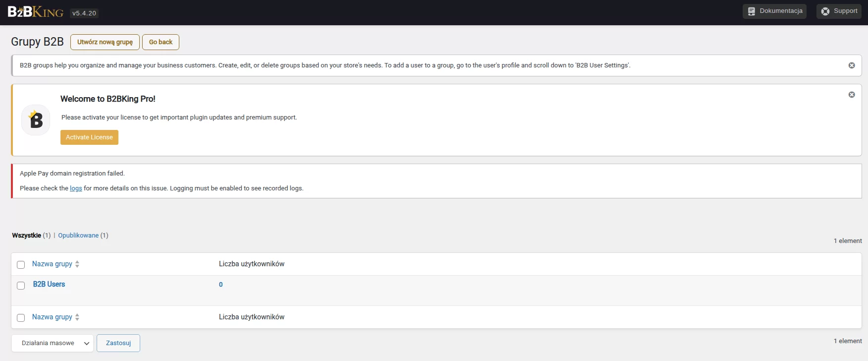
Task: Open Dokumentacja from the header
Action: (774, 11)
